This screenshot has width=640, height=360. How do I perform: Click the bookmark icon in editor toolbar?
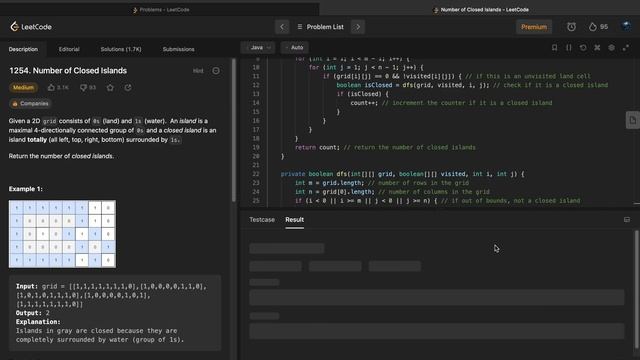click(554, 48)
